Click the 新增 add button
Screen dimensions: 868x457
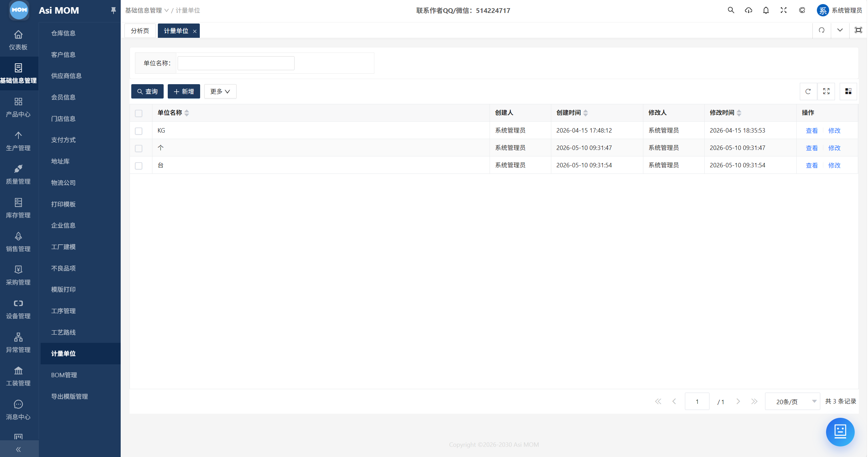(184, 91)
